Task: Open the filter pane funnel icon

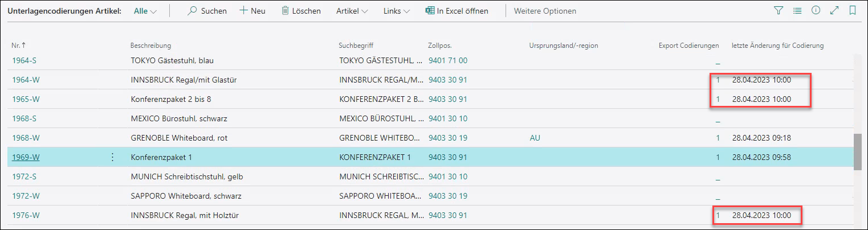Action: 778,11
